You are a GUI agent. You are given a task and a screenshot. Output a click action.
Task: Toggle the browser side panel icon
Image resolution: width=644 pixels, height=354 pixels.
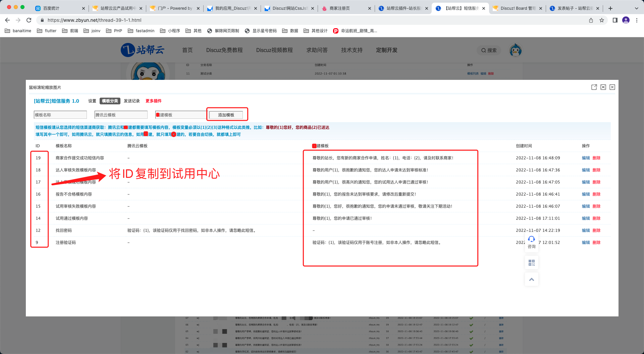[615, 20]
